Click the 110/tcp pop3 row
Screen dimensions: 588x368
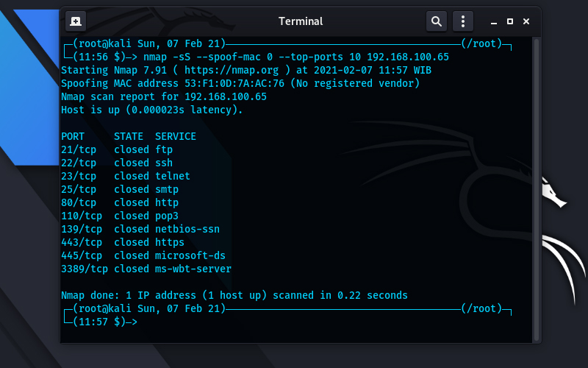(x=120, y=216)
